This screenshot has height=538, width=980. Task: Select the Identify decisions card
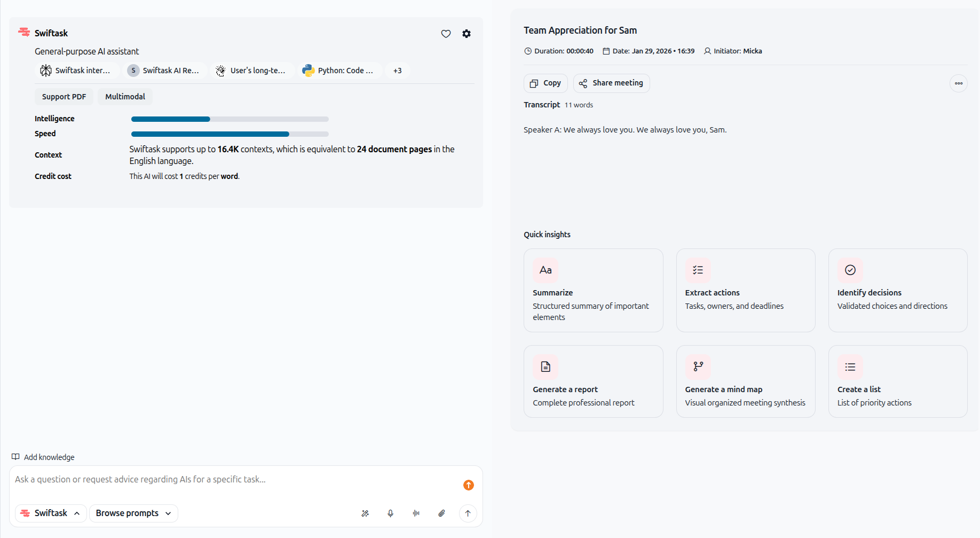(x=898, y=291)
